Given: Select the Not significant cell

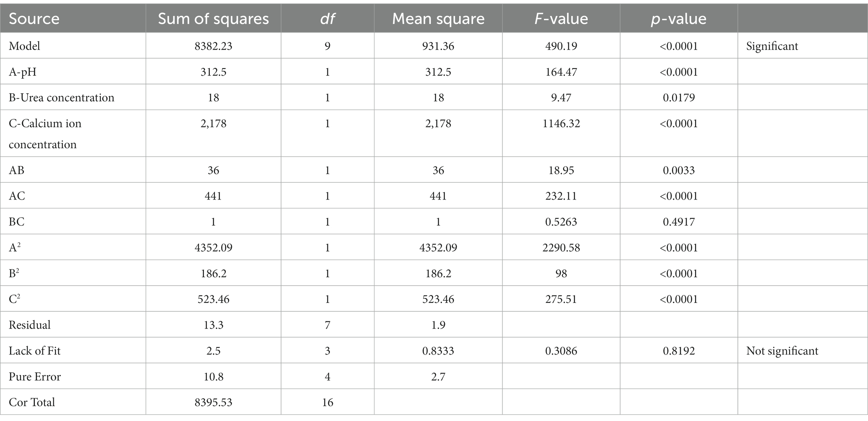Looking at the screenshot, I should pyautogui.click(x=782, y=351).
